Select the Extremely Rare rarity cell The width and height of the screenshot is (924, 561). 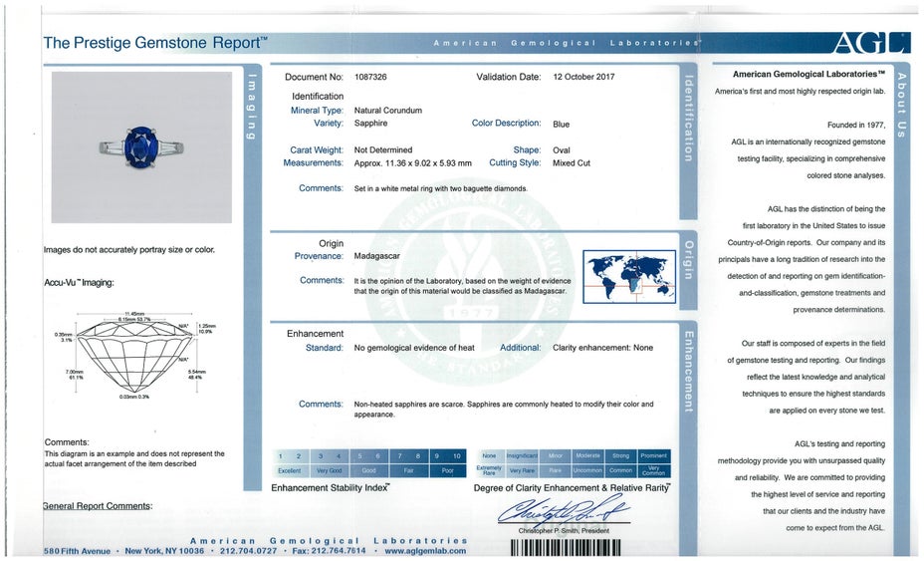point(489,470)
